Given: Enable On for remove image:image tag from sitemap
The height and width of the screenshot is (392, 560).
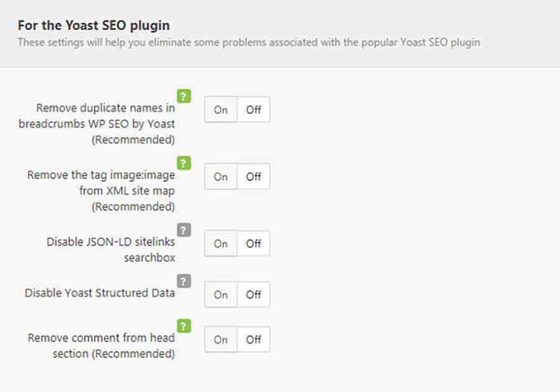Looking at the screenshot, I should point(221,176).
